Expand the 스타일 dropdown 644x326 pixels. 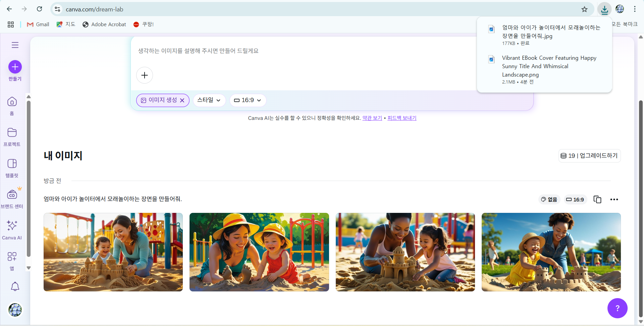click(209, 100)
